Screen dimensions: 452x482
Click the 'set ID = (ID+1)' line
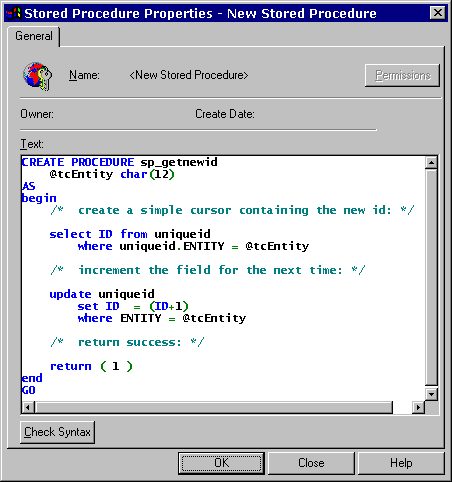pyautogui.click(x=133, y=306)
